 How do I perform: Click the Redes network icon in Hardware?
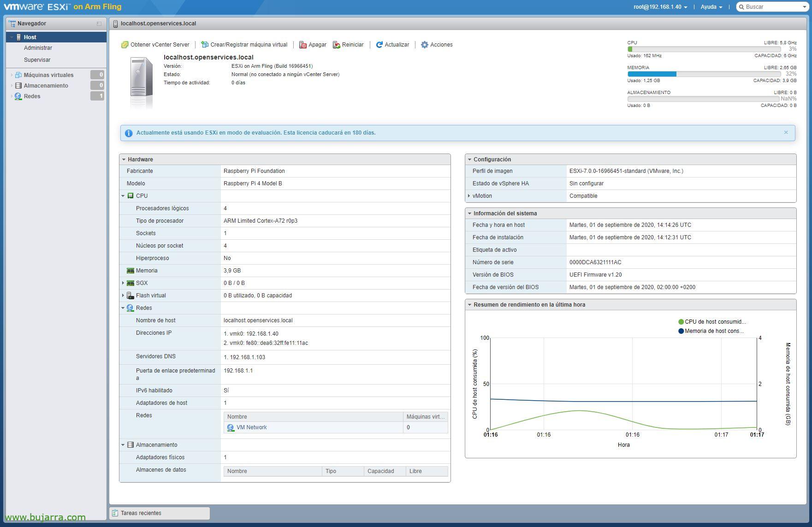[x=130, y=308]
